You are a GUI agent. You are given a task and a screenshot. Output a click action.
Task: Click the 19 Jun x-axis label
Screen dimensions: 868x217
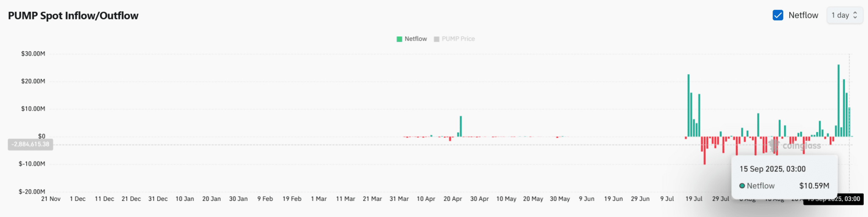click(x=613, y=199)
